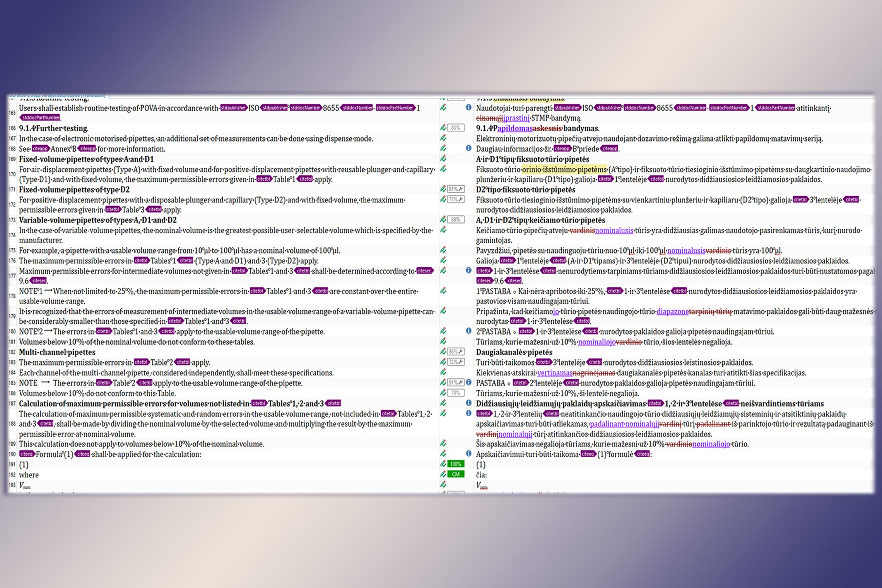This screenshot has height=588, width=882.
Task: Click tracked insertion 'diapazone' in target segment 179
Action: click(x=673, y=311)
